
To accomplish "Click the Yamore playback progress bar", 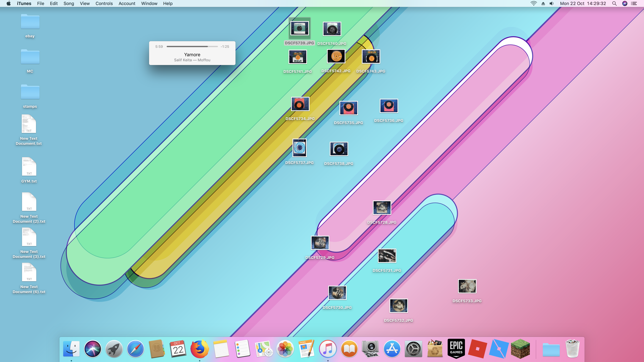I will [192, 47].
